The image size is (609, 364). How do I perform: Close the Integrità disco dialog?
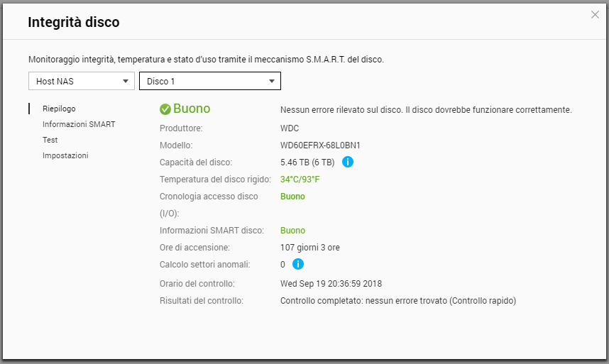(x=595, y=15)
